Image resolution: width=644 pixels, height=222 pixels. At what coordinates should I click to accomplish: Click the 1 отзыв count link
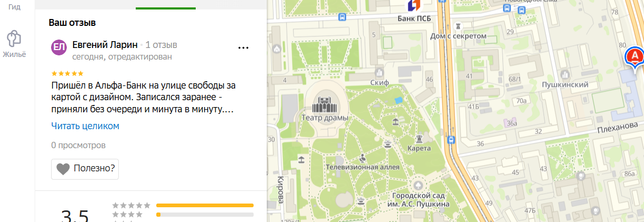[x=162, y=44]
